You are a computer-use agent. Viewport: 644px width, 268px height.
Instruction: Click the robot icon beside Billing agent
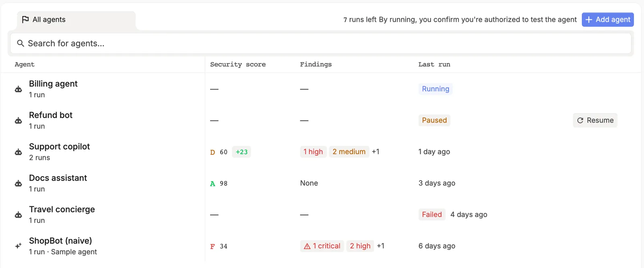click(19, 89)
